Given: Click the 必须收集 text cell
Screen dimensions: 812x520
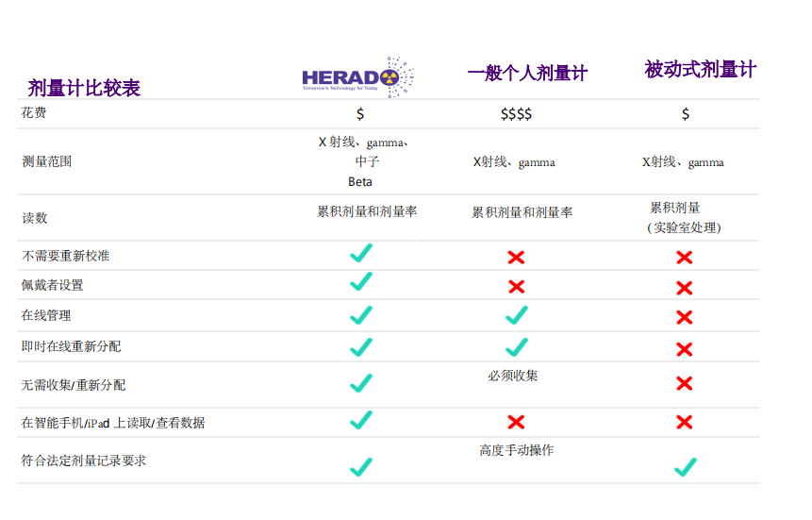Looking at the screenshot, I should tap(513, 376).
